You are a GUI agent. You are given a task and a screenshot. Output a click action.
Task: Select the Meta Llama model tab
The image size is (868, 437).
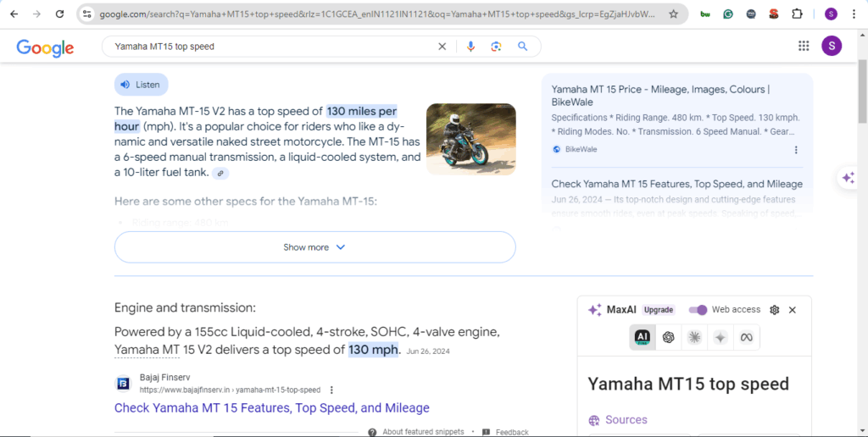pos(746,337)
